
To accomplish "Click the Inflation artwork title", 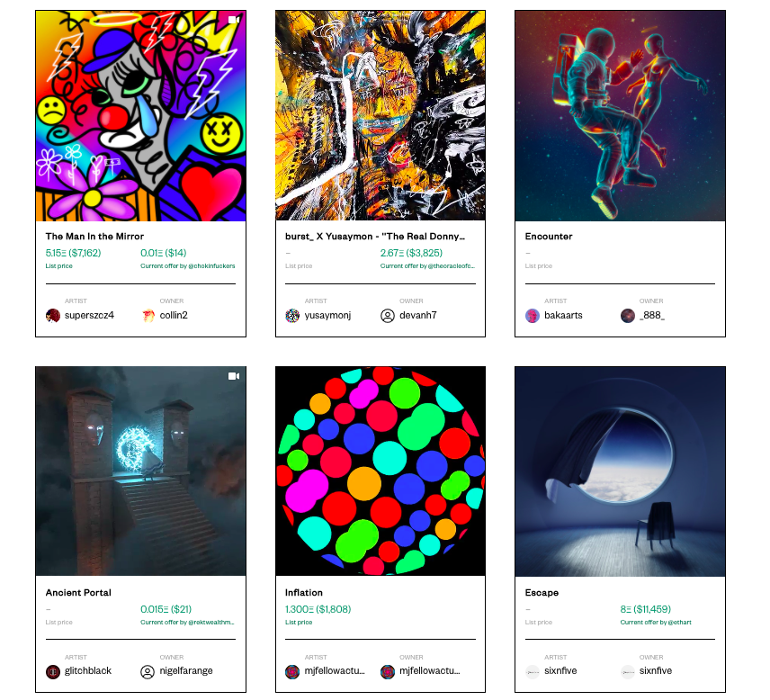I will [x=304, y=592].
